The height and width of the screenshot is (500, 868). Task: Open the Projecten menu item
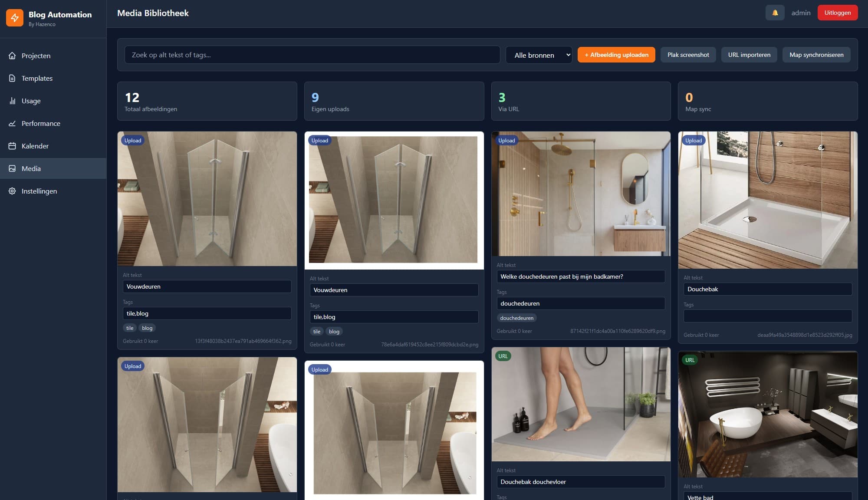coord(53,56)
